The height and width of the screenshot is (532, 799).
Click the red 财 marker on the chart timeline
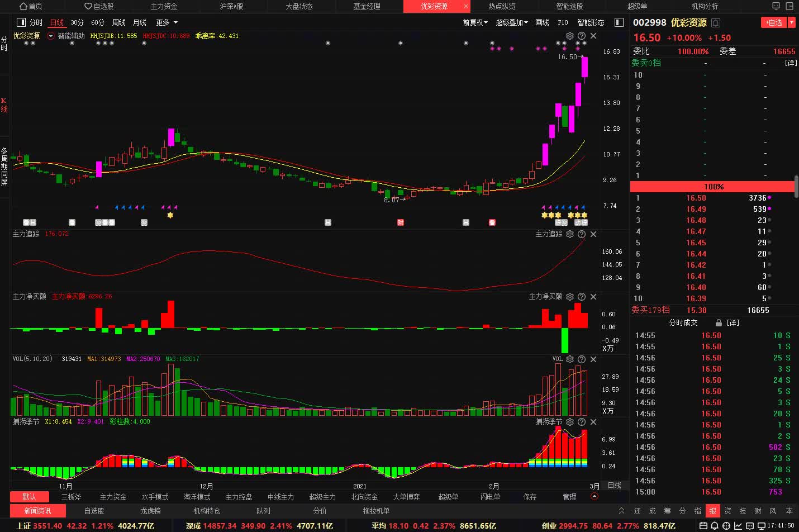(400, 222)
